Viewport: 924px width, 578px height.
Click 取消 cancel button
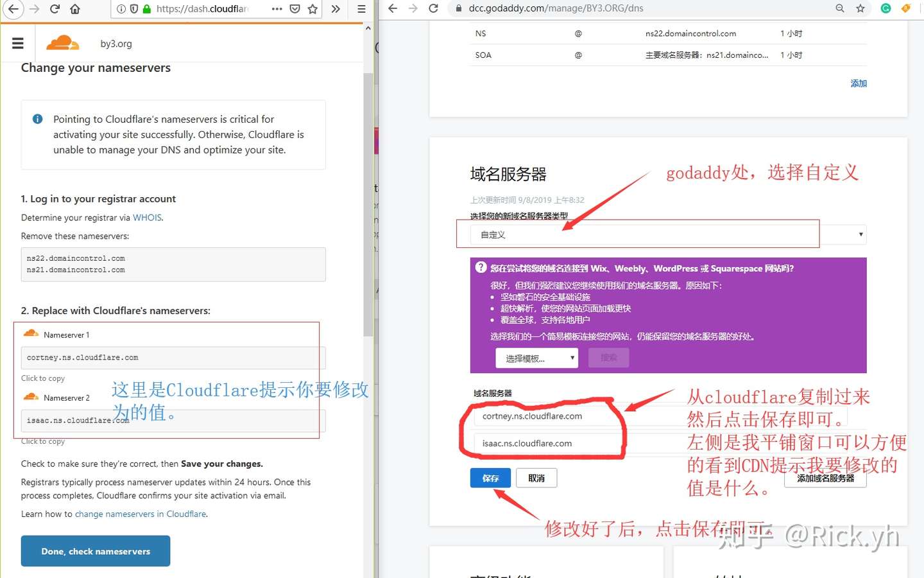click(x=536, y=478)
